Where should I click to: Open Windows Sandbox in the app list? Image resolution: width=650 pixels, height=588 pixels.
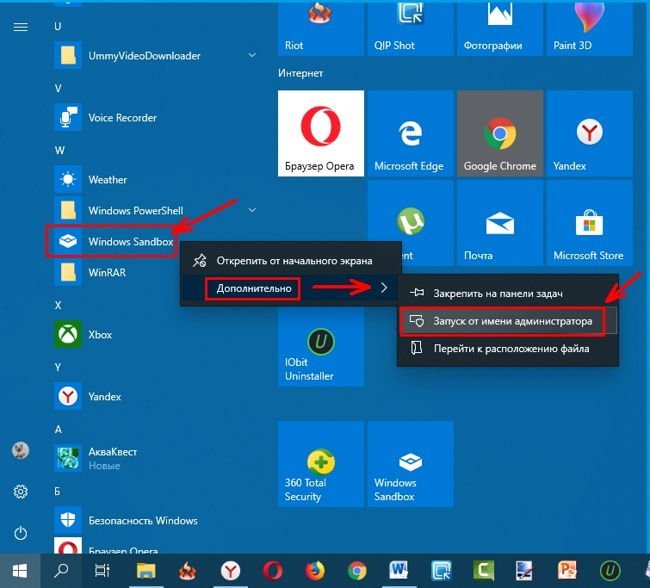112,242
